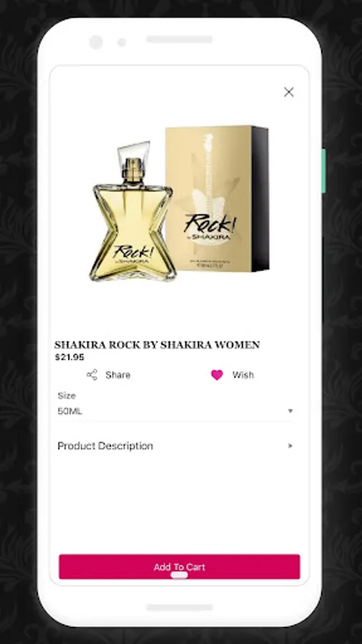Select the Wish text label
This screenshot has width=362, height=644.
coord(243,374)
